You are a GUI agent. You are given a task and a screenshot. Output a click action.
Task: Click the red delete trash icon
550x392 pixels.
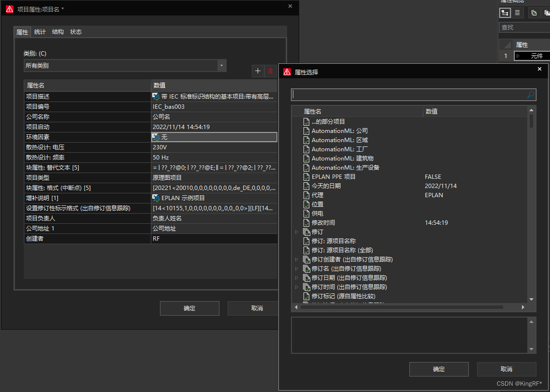point(270,71)
